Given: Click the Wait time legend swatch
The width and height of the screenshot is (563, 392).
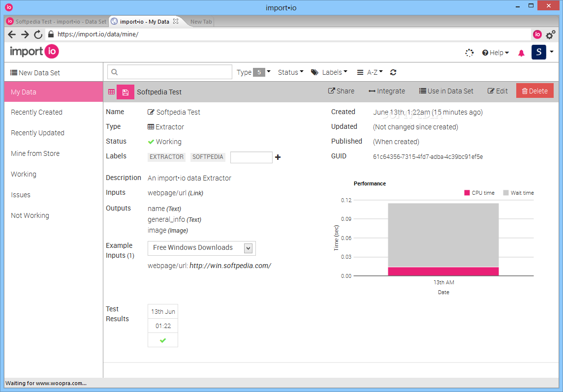Looking at the screenshot, I should pos(505,193).
